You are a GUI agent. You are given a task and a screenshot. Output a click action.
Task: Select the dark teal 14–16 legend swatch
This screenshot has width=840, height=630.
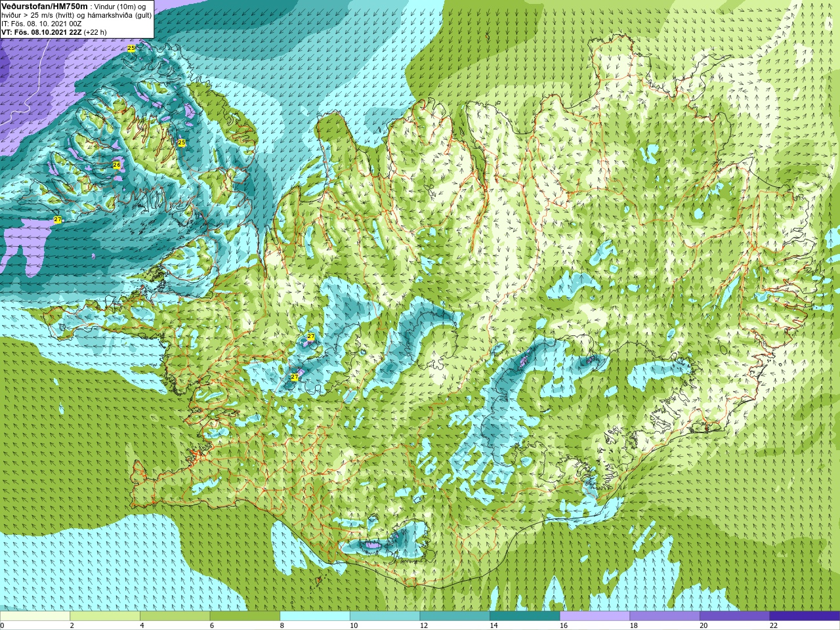tap(525, 616)
